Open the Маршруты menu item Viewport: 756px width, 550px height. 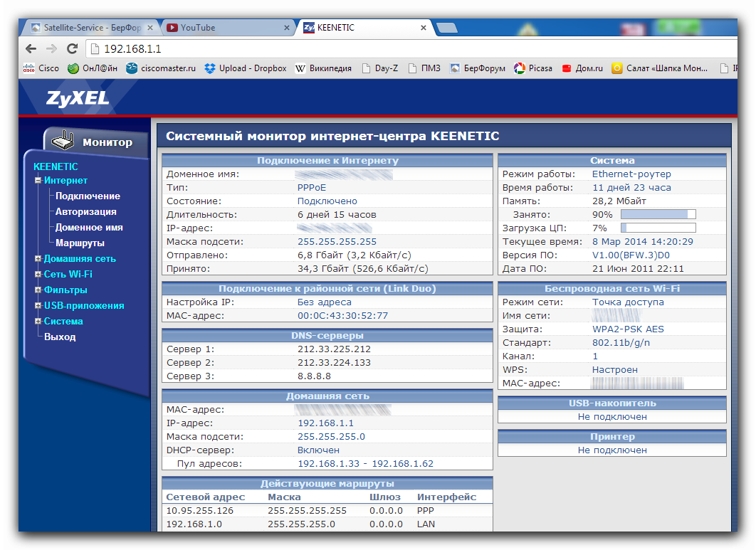pyautogui.click(x=80, y=243)
